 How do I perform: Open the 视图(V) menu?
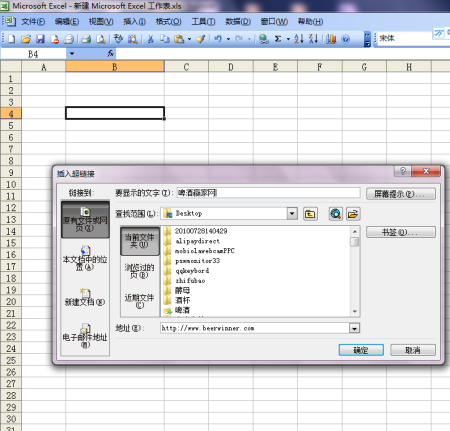(101, 22)
